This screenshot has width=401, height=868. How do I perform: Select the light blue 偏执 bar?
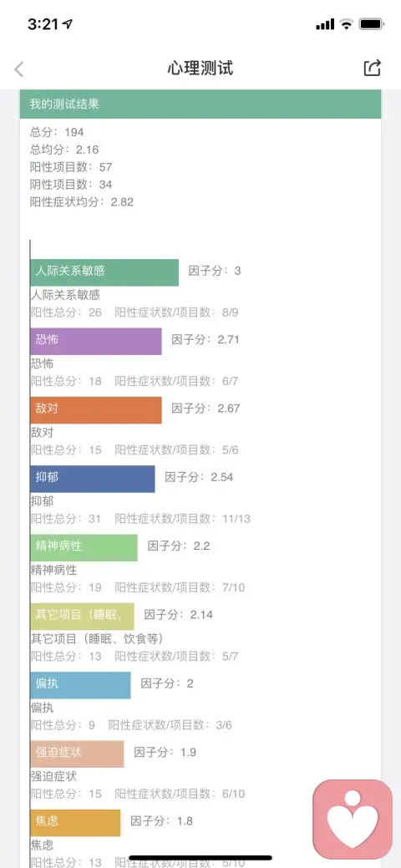[80, 685]
